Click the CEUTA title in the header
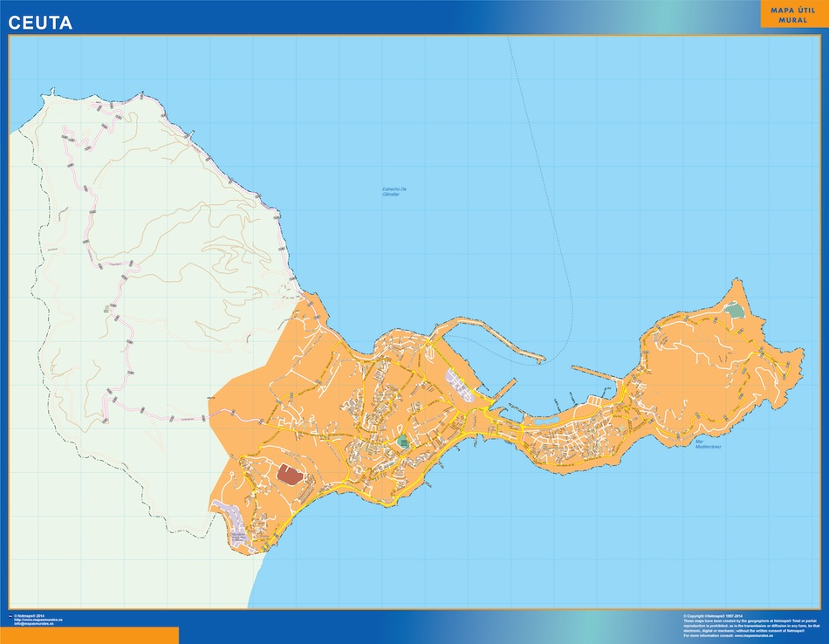 click(x=40, y=24)
